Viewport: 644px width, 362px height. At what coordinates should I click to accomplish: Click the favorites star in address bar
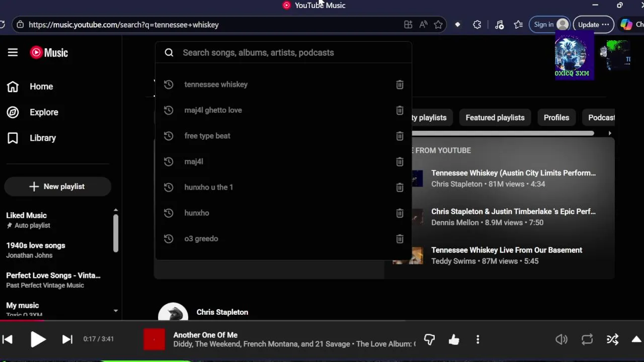[438, 25]
